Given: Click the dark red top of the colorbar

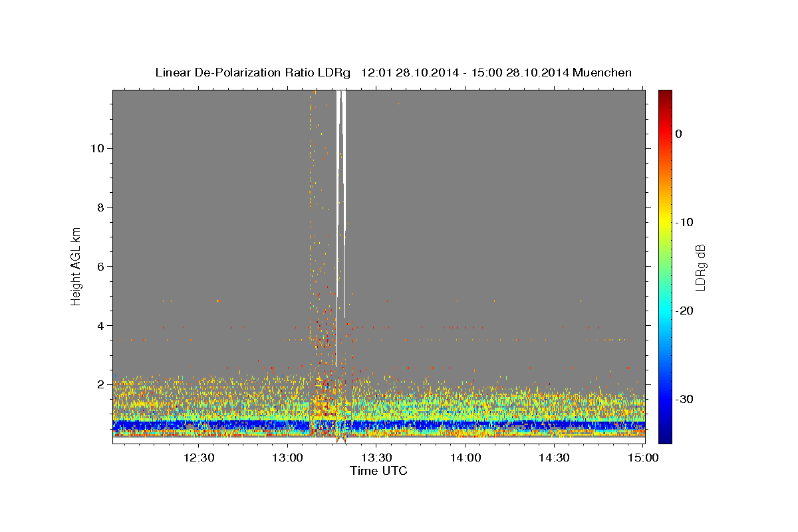Looking at the screenshot, I should click(665, 96).
